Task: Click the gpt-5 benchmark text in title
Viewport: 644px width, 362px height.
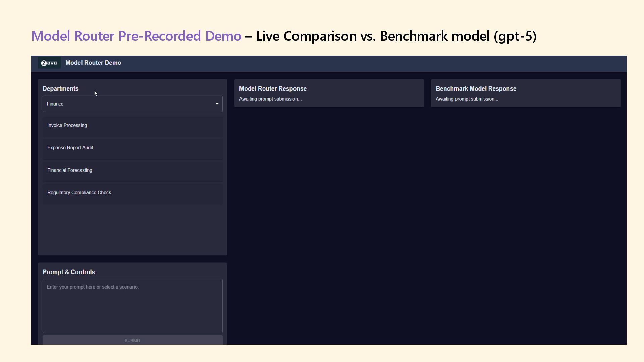Action: coord(515,36)
